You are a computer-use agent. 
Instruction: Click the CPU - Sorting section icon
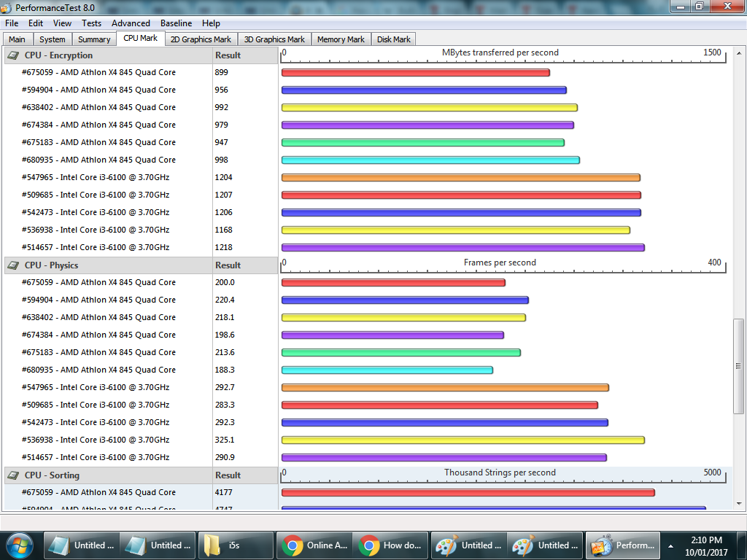pyautogui.click(x=14, y=475)
